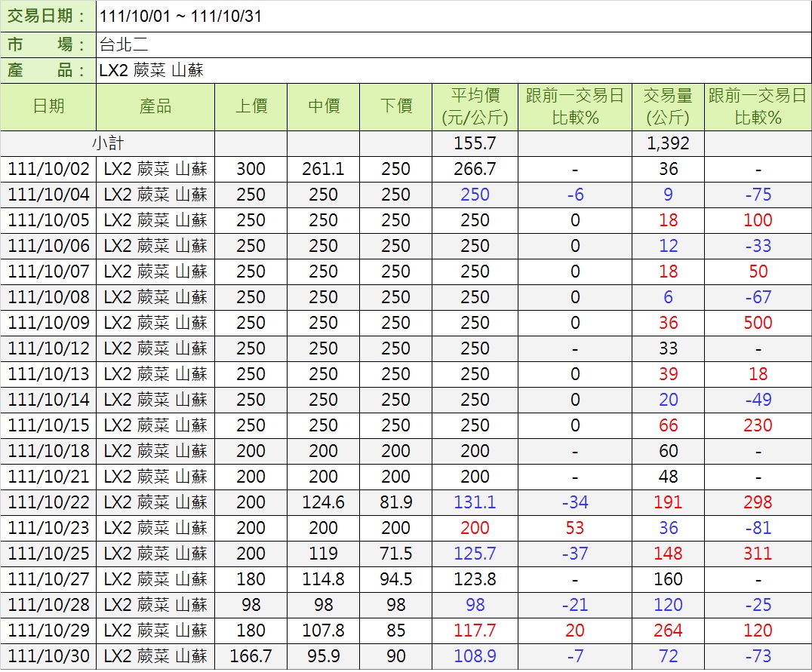Click the blue average price 131.1
812x672 pixels.
tap(475, 502)
